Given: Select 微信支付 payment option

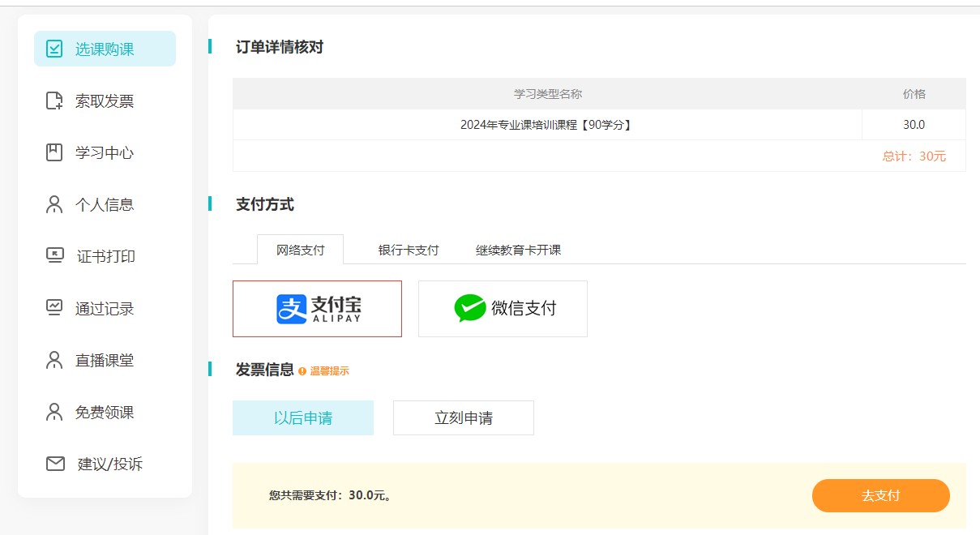Looking at the screenshot, I should coord(503,309).
